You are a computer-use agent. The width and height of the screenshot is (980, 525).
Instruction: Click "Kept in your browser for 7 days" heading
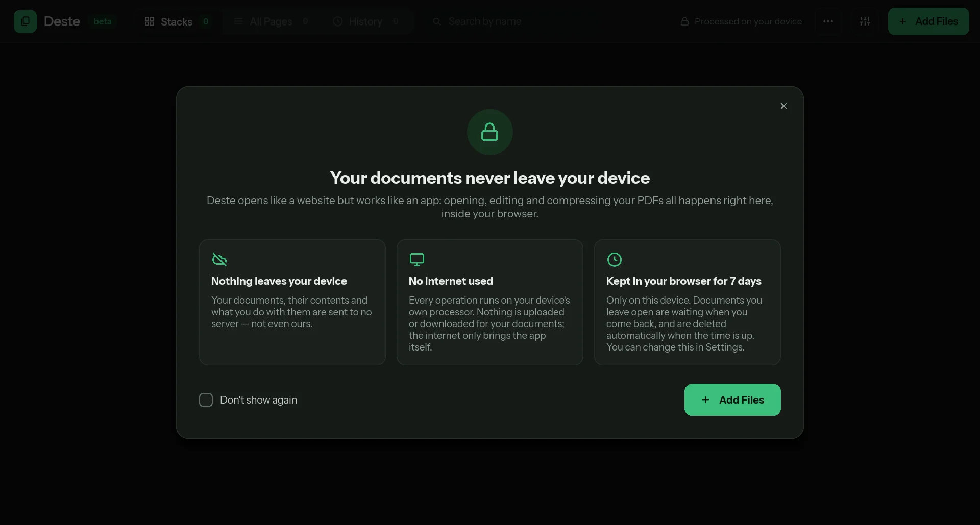tap(683, 281)
